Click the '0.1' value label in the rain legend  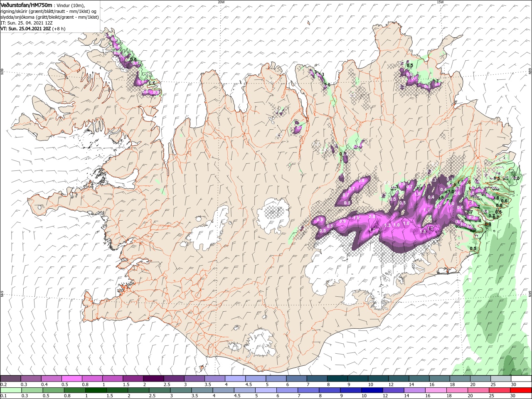pos(3,396)
